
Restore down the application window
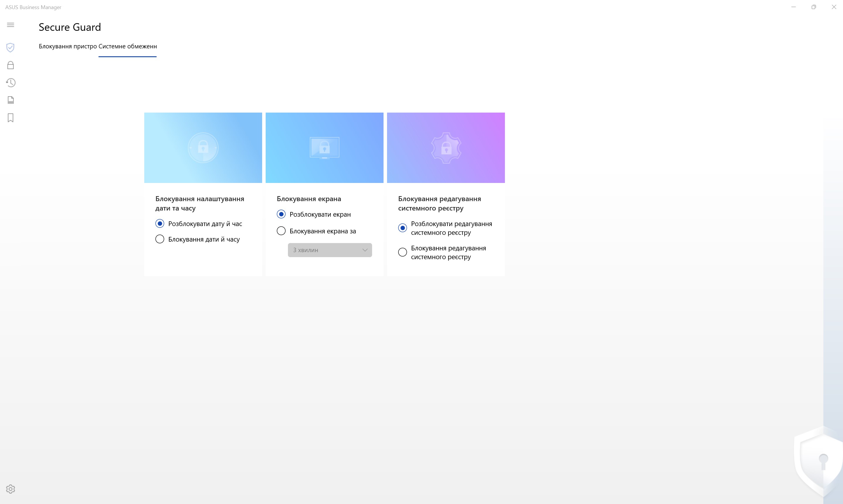pos(813,7)
